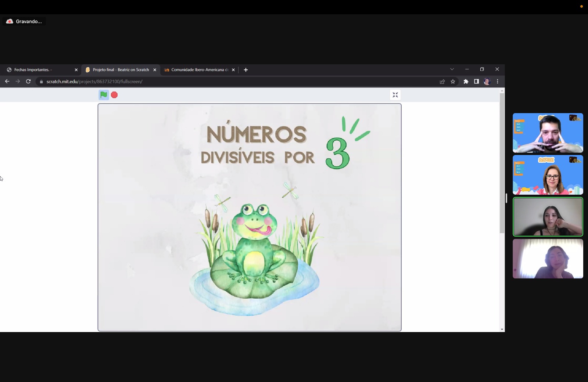The image size is (588, 382).
Task: Reload the current page
Action: click(28, 82)
